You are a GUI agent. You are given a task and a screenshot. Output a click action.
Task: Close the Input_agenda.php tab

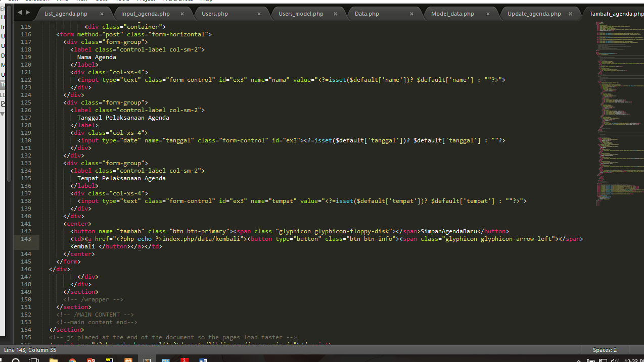click(182, 14)
